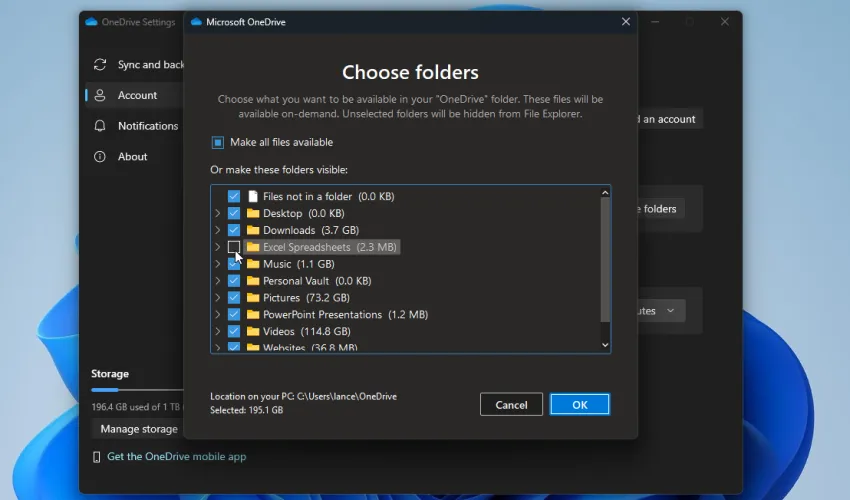Image resolution: width=850 pixels, height=500 pixels.
Task: Click the folder list scroll down arrow
Action: coord(604,345)
